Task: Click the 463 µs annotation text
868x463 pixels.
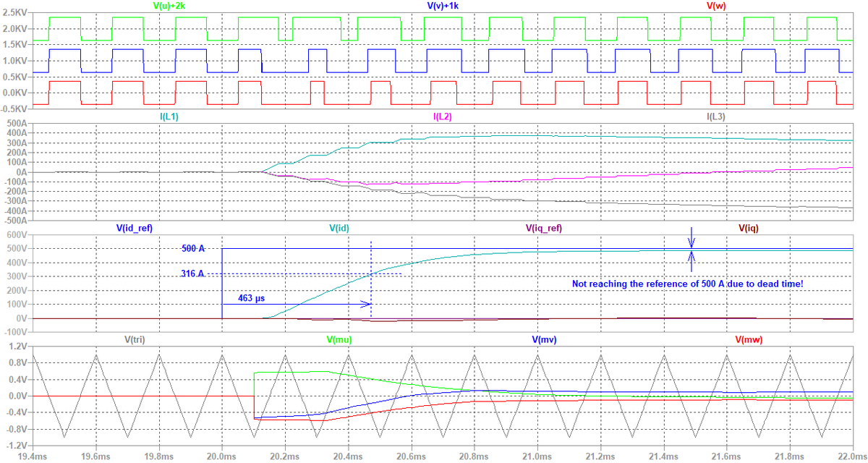Action: coord(251,297)
